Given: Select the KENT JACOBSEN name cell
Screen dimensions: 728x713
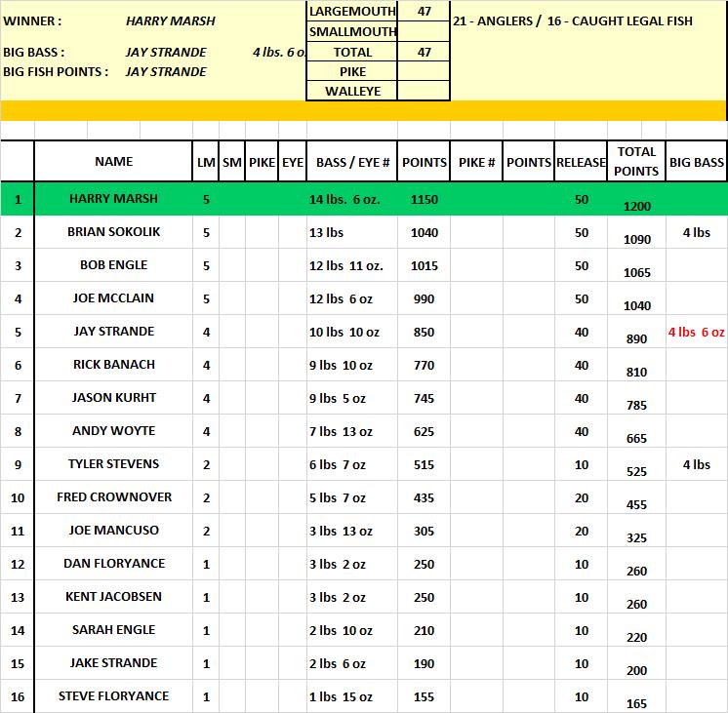Looking at the screenshot, I should click(114, 597).
